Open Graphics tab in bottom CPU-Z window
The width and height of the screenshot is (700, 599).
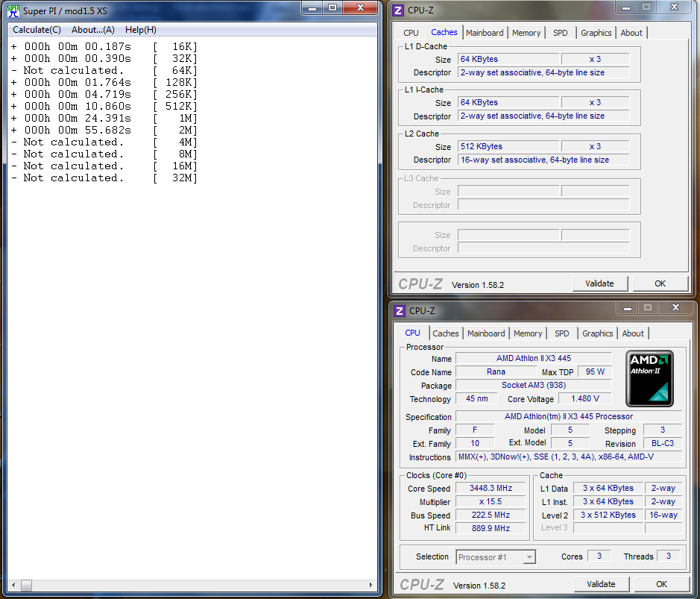597,333
